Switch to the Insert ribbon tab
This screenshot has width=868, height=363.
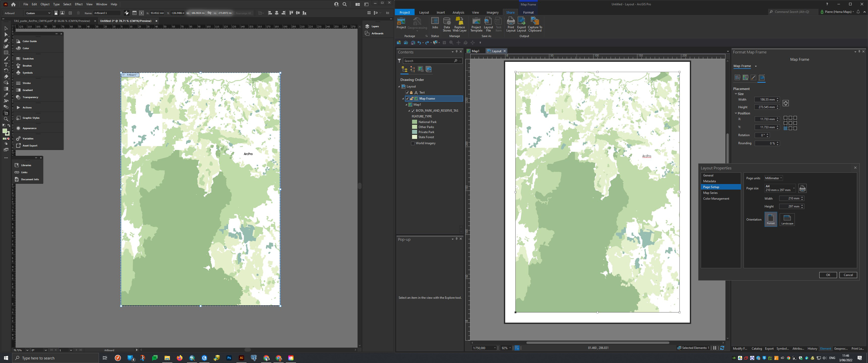coord(440,12)
